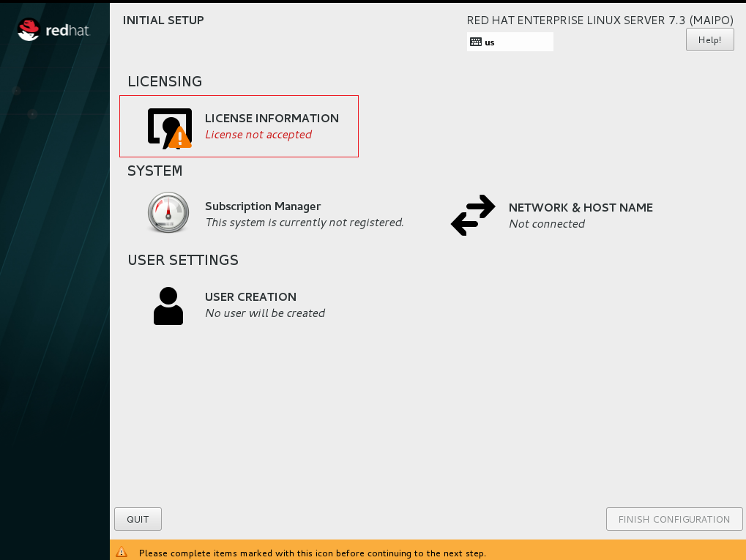Click the FINISH CONFIGURATION button
Screen dimensions: 746x560
674,519
